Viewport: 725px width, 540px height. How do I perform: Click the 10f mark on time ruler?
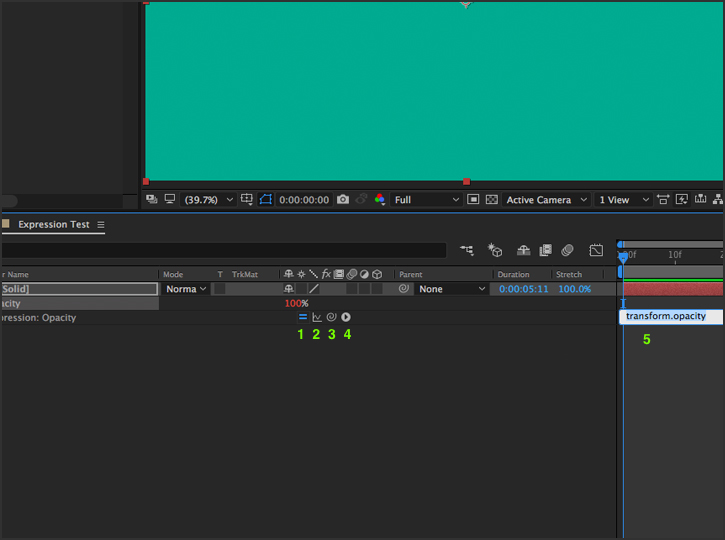pyautogui.click(x=675, y=255)
